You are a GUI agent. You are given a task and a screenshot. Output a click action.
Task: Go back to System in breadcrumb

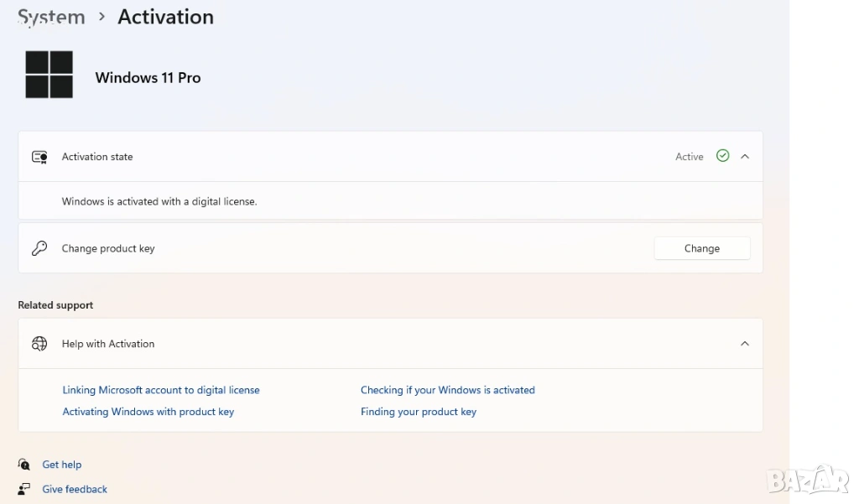pos(51,17)
